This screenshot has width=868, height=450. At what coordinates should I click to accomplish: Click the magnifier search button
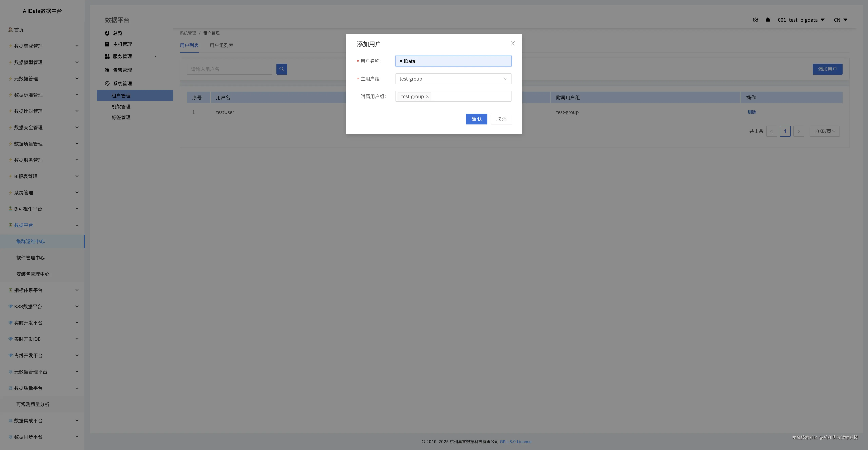(282, 69)
